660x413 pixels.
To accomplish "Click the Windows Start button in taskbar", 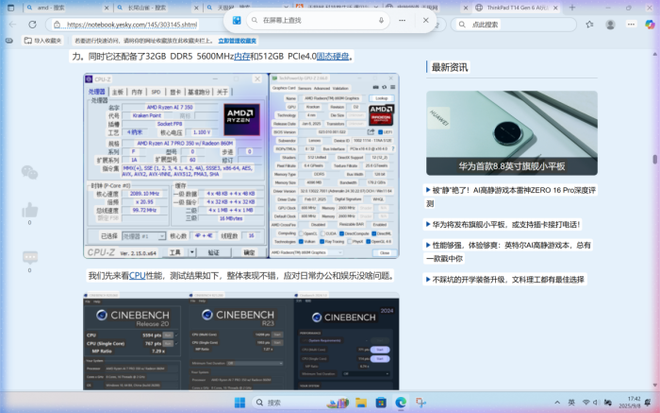I will [x=240, y=402].
